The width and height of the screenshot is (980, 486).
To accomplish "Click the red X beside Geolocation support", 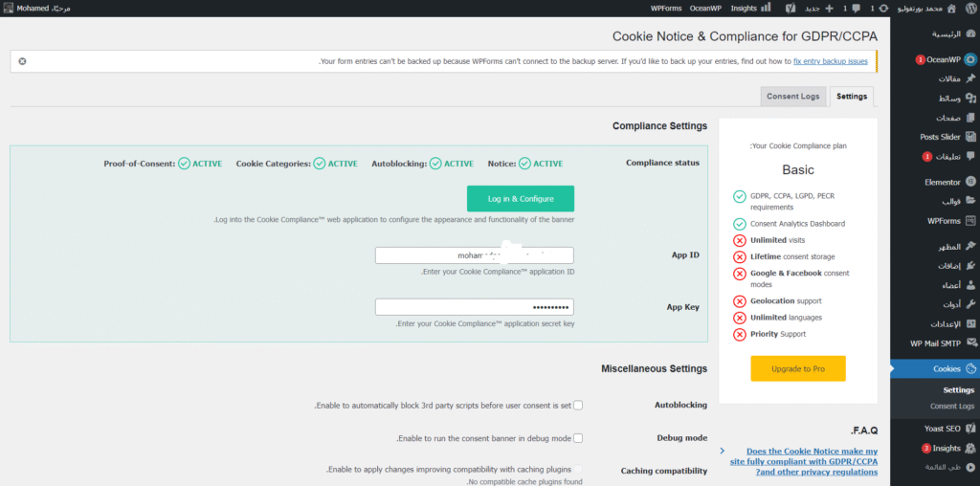I will (740, 301).
